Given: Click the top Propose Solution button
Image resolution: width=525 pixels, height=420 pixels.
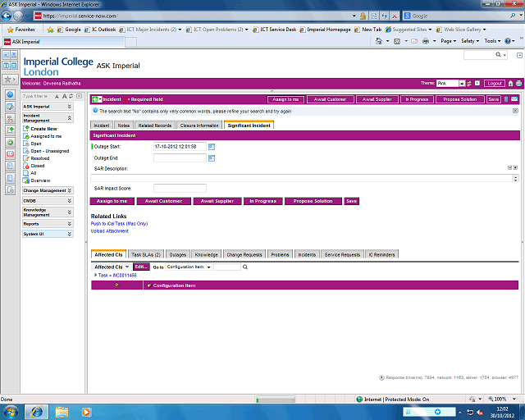Looking at the screenshot, I should click(459, 99).
